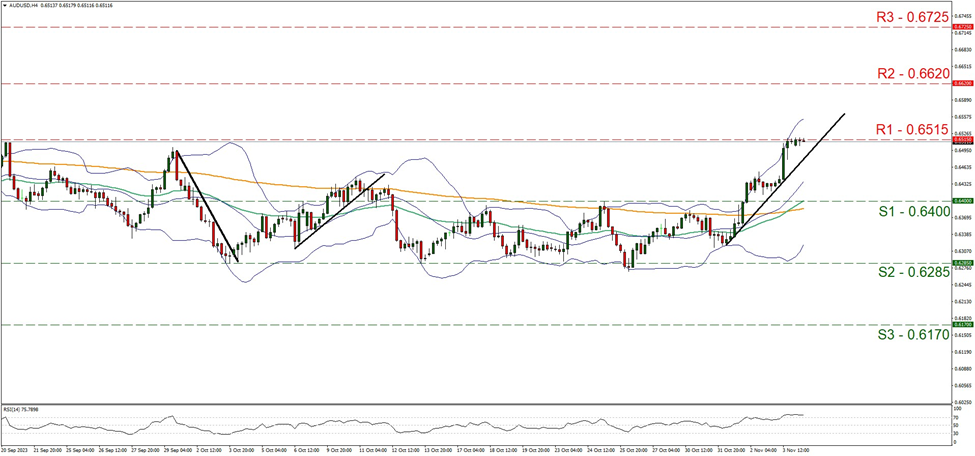Select the S1 - 0.6400 support label
Viewport: 975px width, 456px height.
[x=917, y=212]
